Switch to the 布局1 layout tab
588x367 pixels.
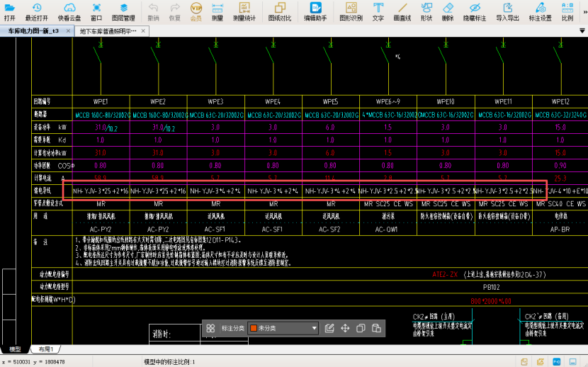click(x=46, y=349)
